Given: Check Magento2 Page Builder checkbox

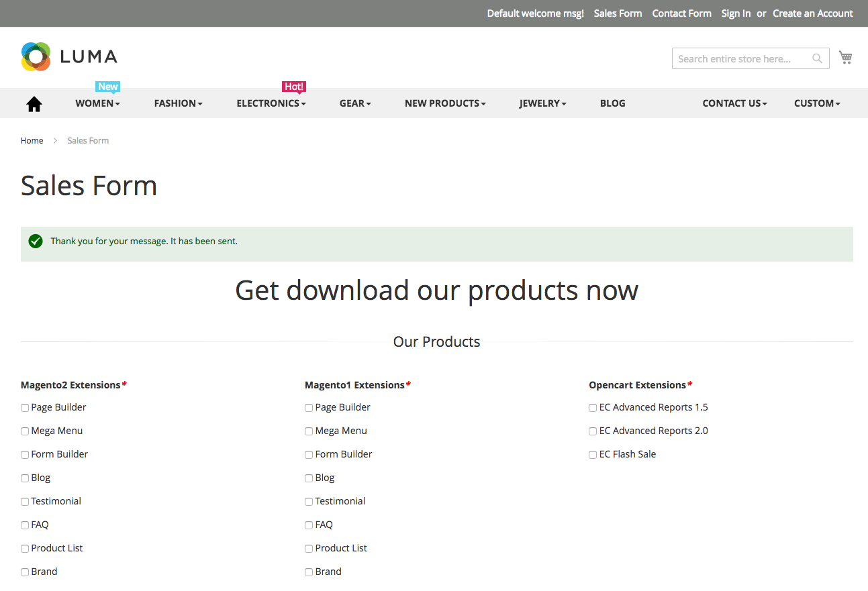Looking at the screenshot, I should point(25,408).
